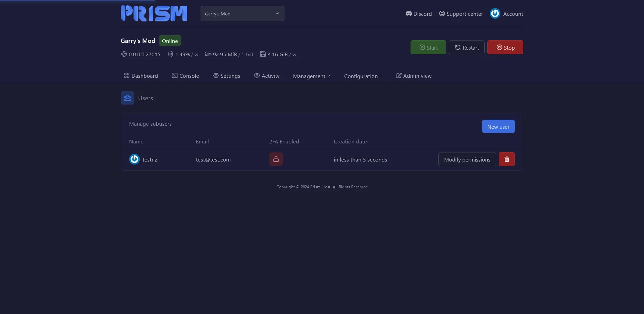This screenshot has height=314, width=644.
Task: Click testnzl's avatar icon
Action: (135, 160)
